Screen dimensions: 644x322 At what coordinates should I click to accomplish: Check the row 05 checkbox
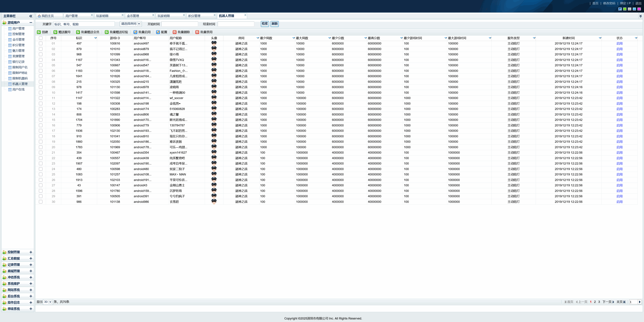[40, 65]
